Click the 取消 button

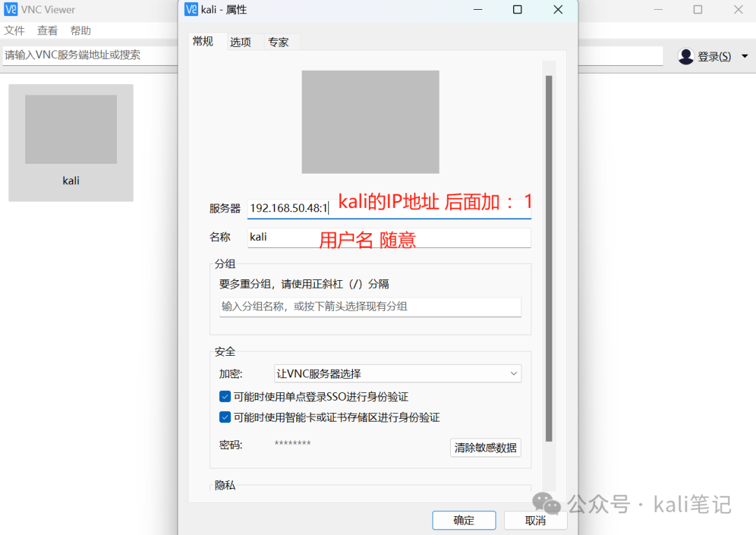[535, 520]
